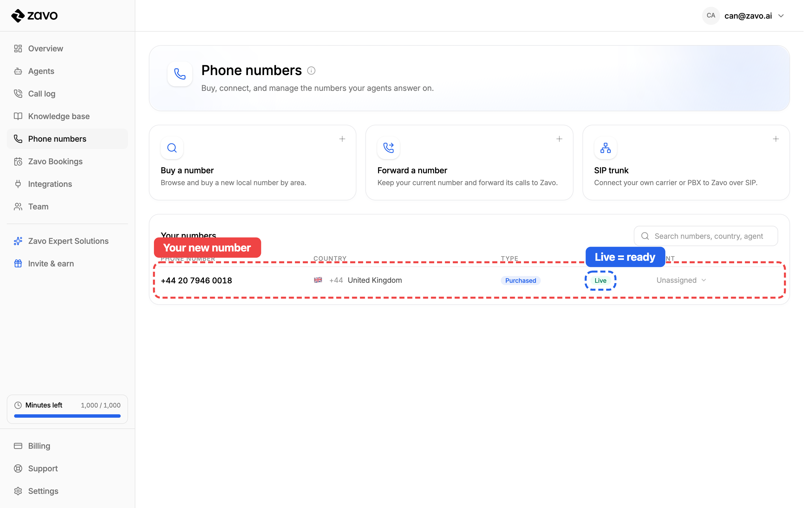Open the SIP trunk card
812x508 pixels.
coord(686,163)
